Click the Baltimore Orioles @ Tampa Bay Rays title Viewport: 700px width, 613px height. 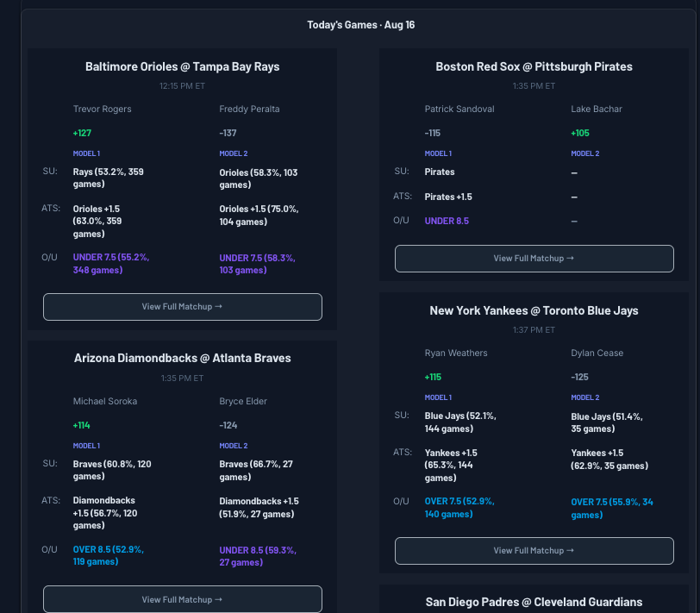(x=182, y=66)
